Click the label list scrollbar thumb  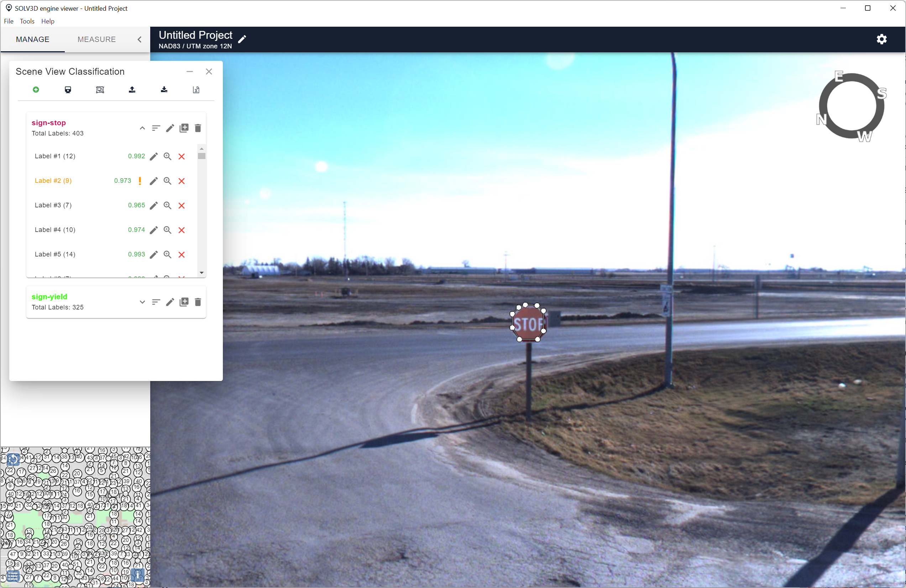pyautogui.click(x=202, y=156)
